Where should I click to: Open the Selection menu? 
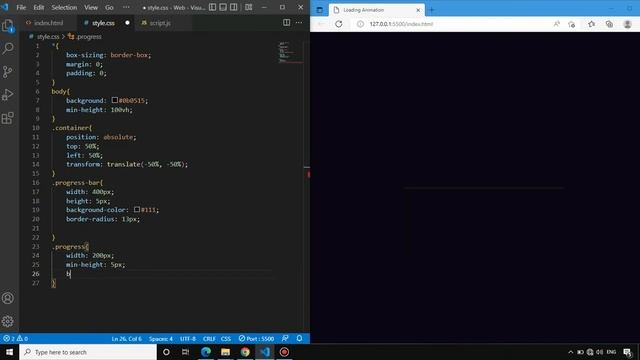64,7
